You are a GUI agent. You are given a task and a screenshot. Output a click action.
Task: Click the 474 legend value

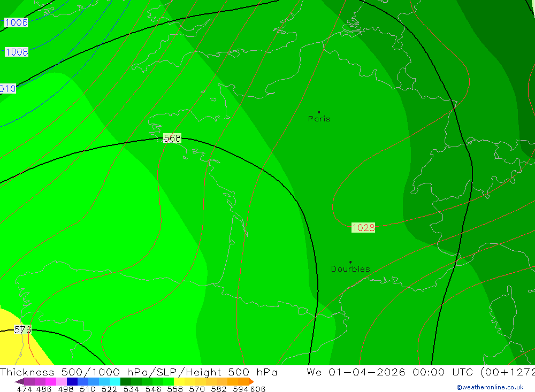[x=24, y=389]
